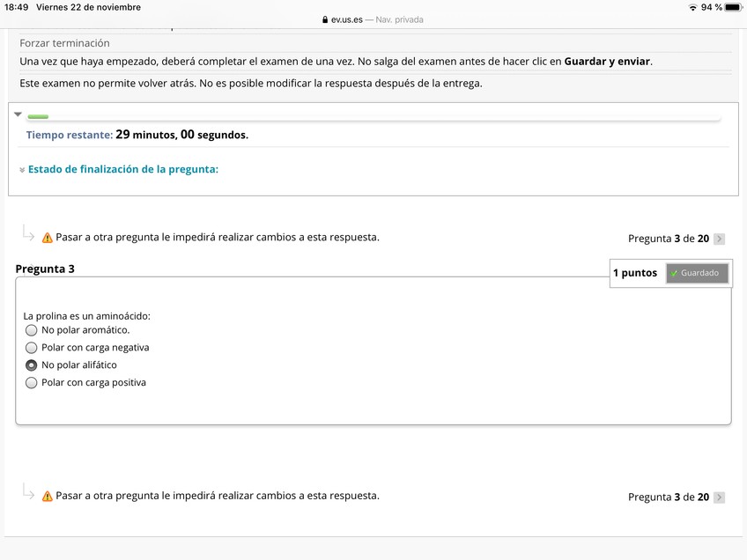Click the green check icon in Guardado

[674, 274]
